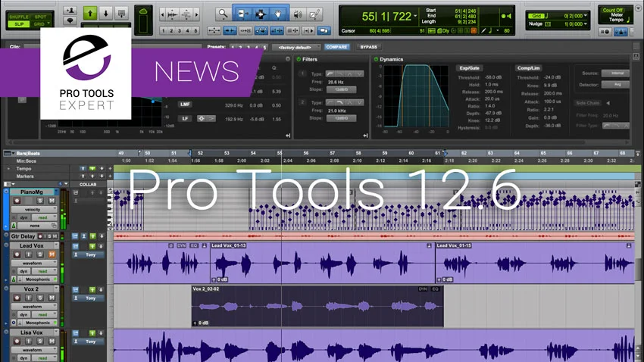Viewport: 644px width, 362px height.
Task: Select the Scrubber speaker tool
Action: coord(298,15)
